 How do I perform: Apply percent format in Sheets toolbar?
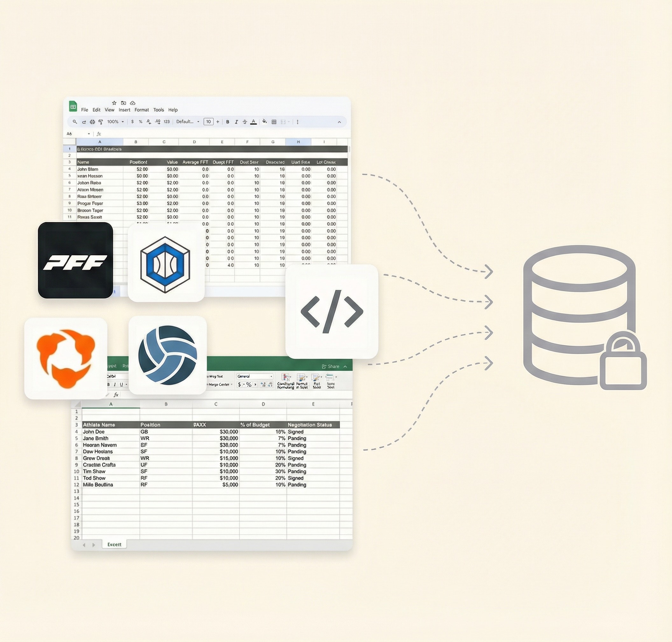140,121
